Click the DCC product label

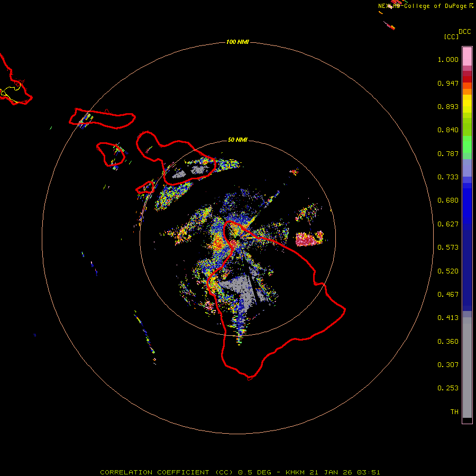(465, 32)
